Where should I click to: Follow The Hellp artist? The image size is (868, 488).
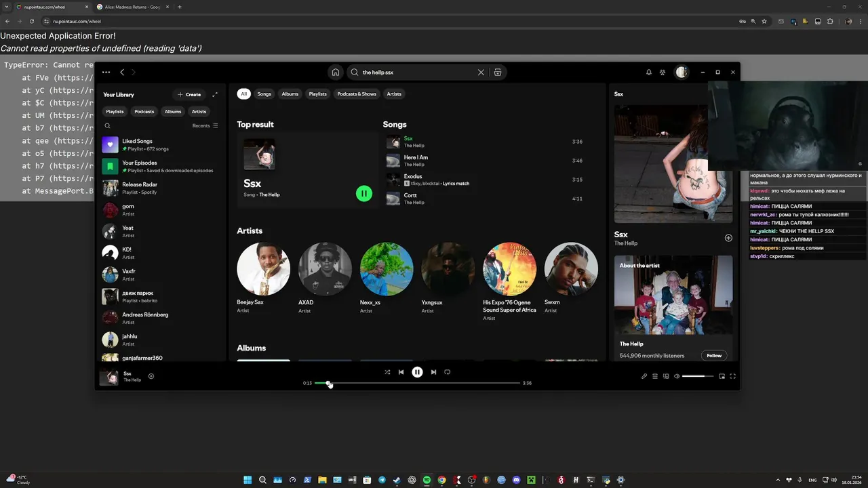pos(714,355)
